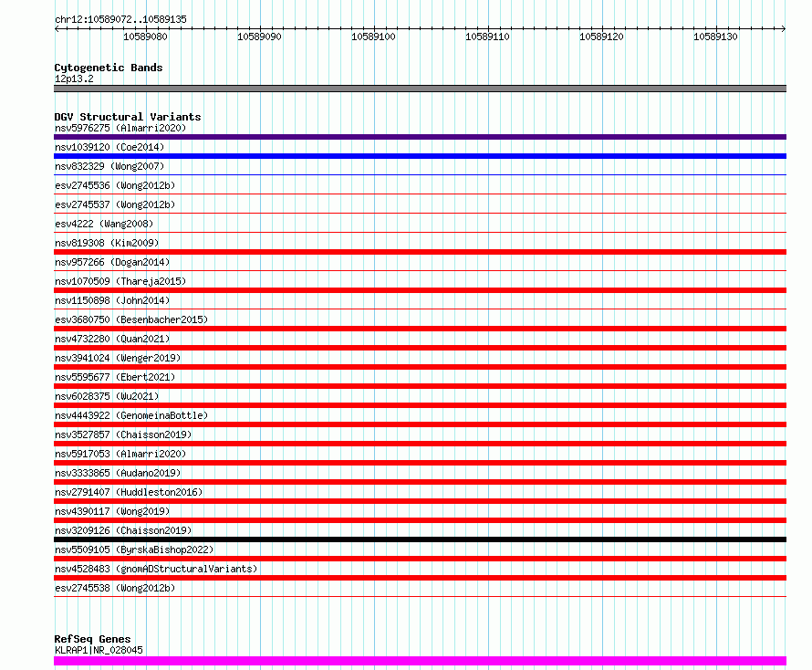812x670 pixels.
Task: Click the nsv3209126 (Chaisson2019) label
Action: 123,530
